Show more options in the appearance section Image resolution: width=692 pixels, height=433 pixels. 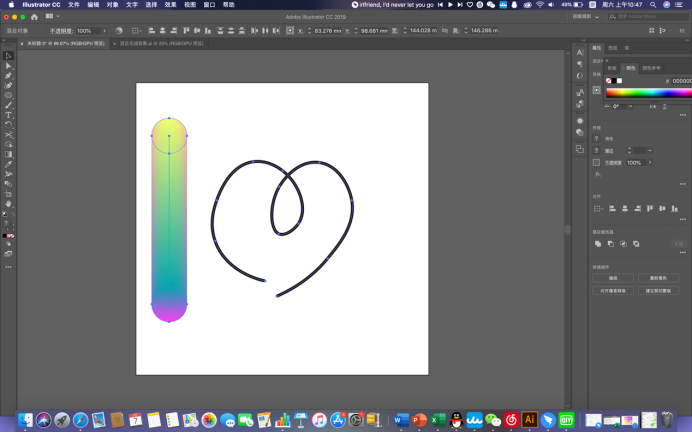pyautogui.click(x=683, y=184)
